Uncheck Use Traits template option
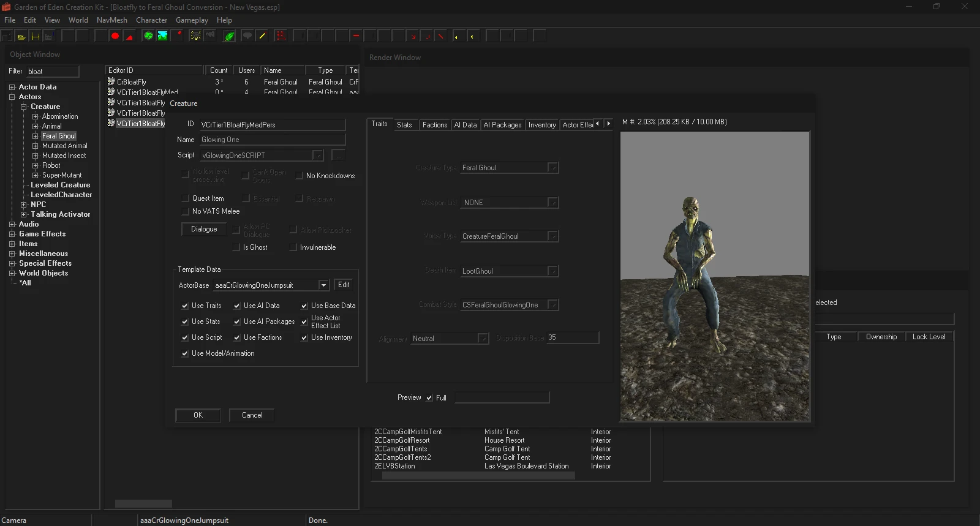The image size is (980, 526). click(185, 306)
